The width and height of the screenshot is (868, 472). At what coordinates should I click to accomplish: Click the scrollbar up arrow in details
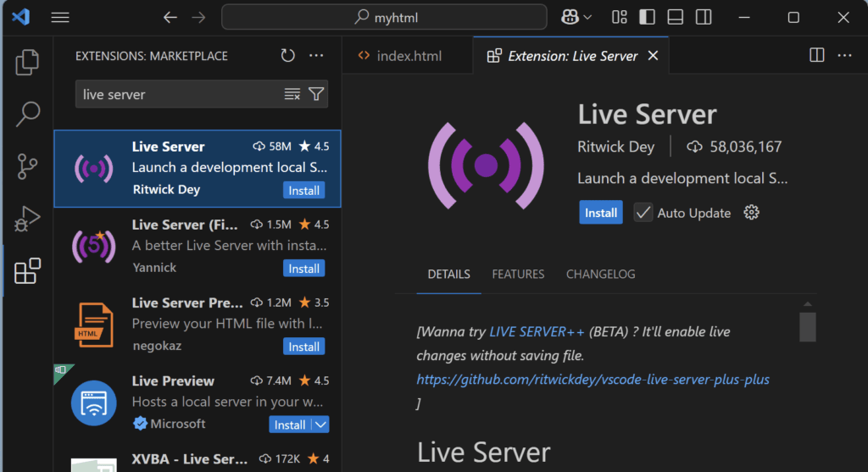808,303
